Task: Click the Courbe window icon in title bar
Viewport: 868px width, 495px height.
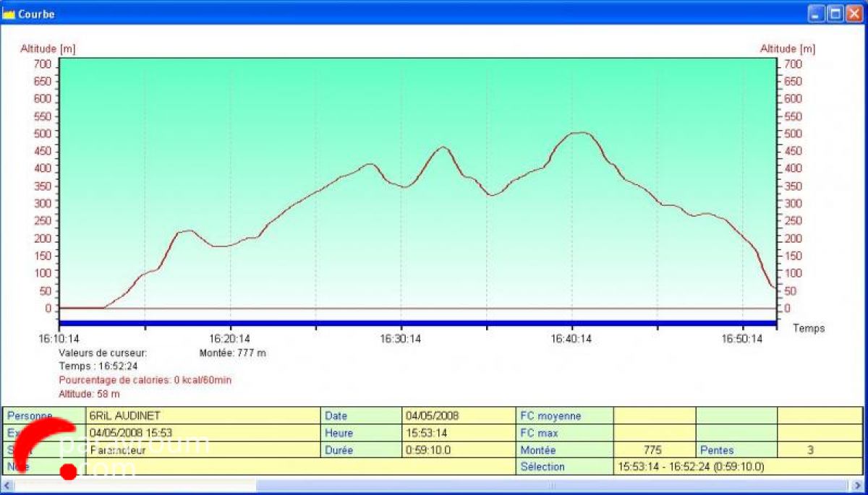Action: click(9, 14)
